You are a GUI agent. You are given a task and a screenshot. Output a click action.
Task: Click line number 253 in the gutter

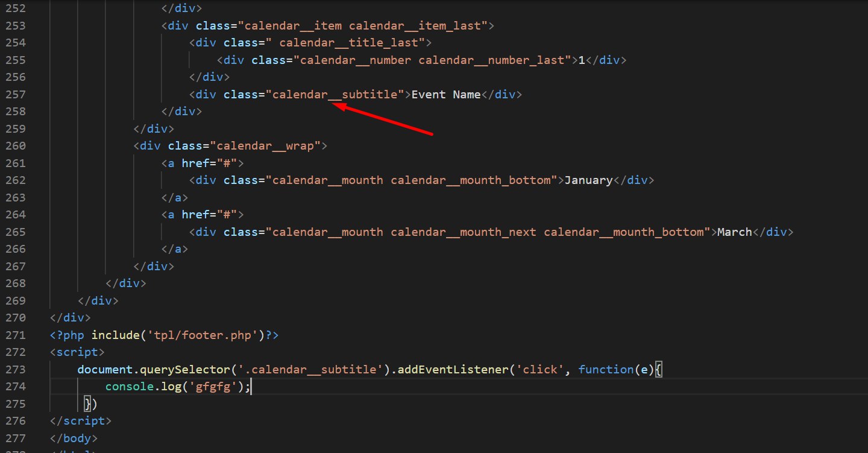pos(16,25)
